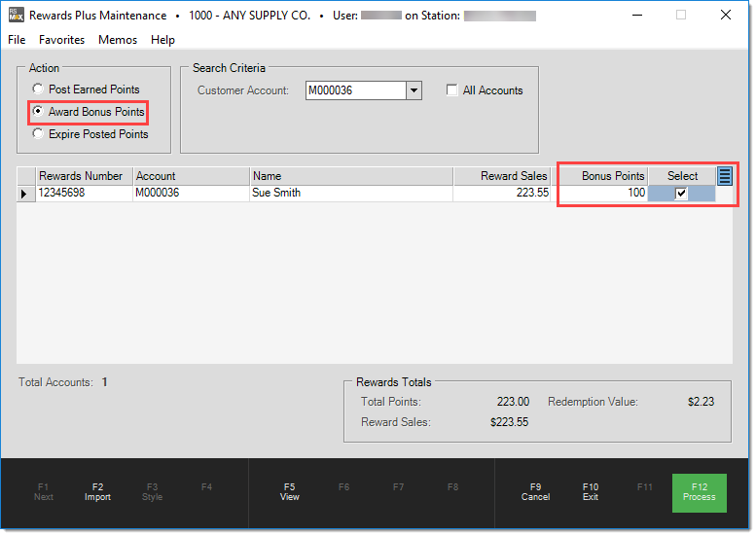Click the Redemption Value $2.23
This screenshot has width=756, height=536.
[701, 402]
